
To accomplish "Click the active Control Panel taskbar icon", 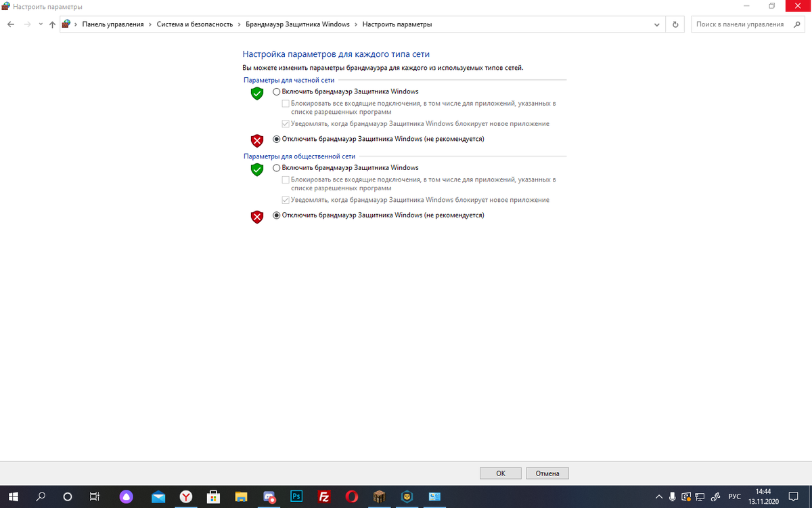I will tap(434, 496).
